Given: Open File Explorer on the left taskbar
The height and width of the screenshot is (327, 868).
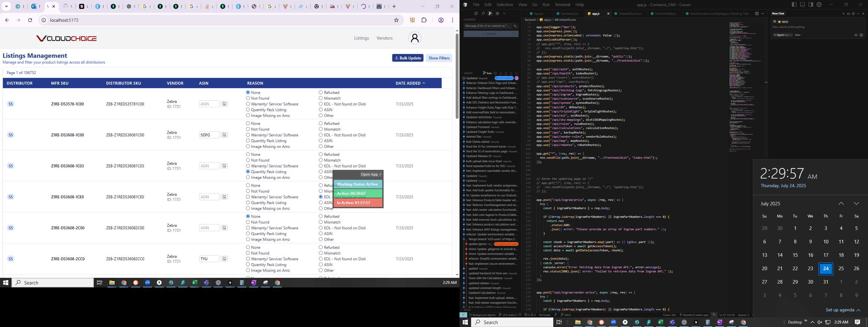Looking at the screenshot, I should coord(112,283).
